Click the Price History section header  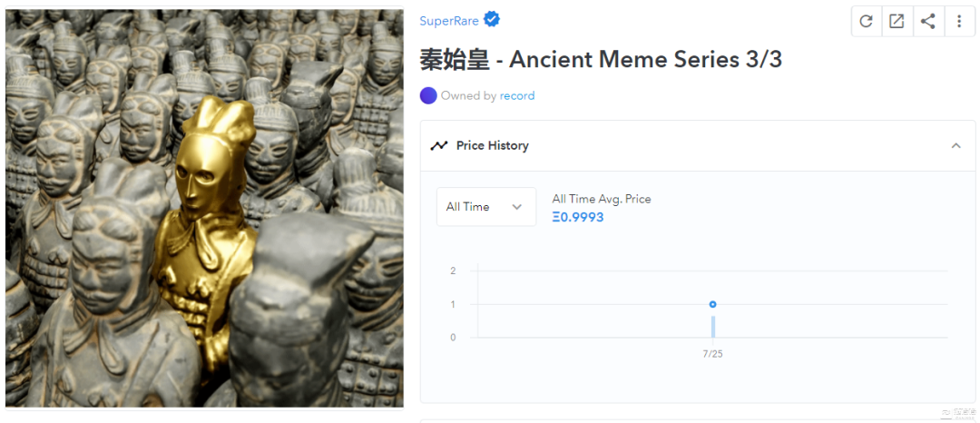click(698, 145)
